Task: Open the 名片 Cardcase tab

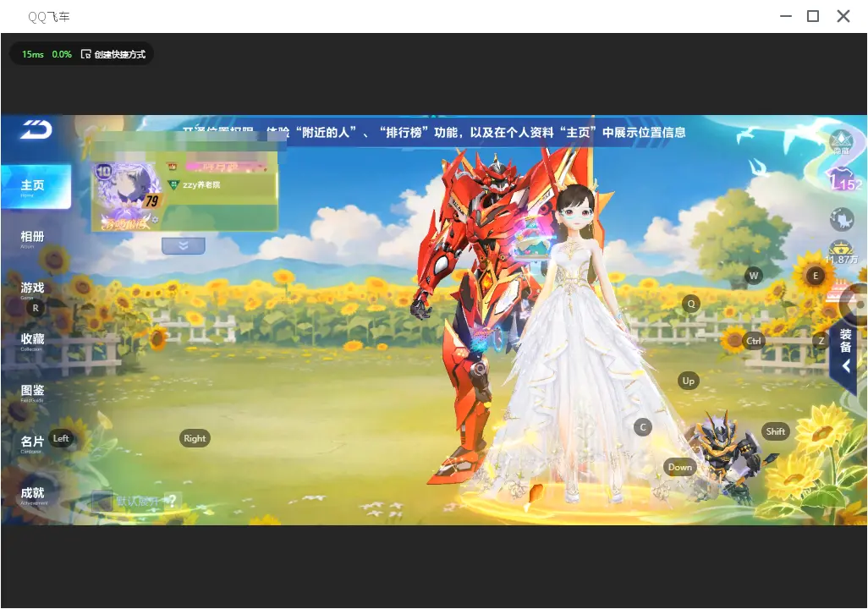Action: click(x=32, y=443)
